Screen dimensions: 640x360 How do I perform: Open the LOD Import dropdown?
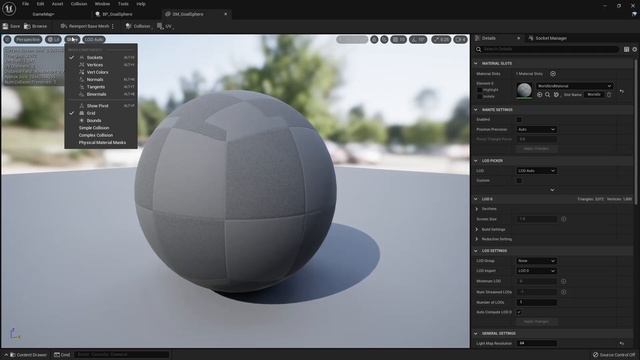point(536,271)
